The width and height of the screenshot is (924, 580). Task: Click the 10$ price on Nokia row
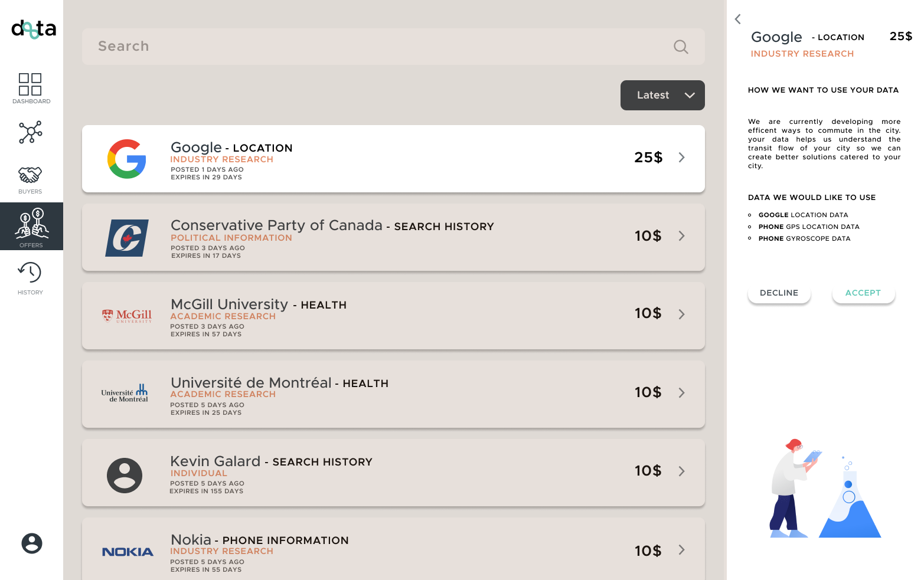[648, 551]
